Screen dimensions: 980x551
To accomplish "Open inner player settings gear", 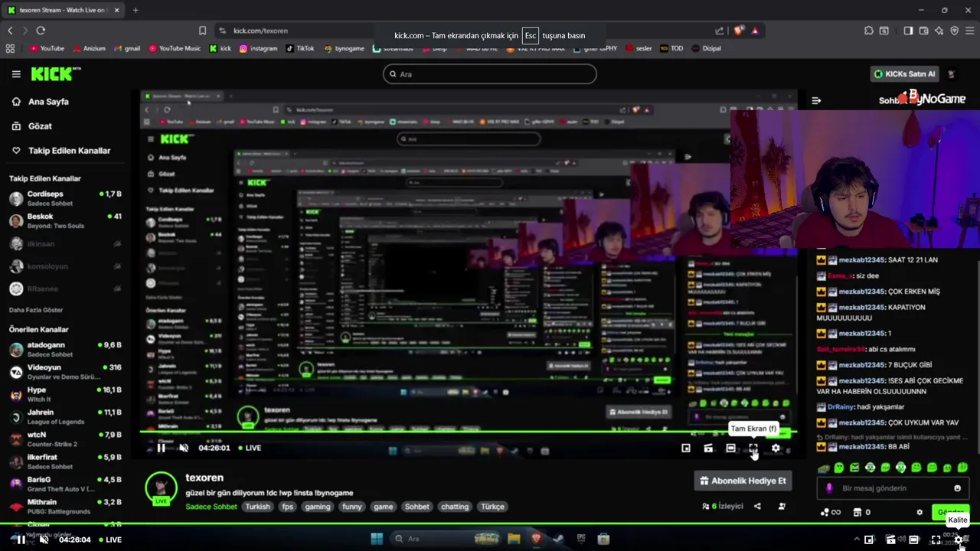I will point(776,448).
